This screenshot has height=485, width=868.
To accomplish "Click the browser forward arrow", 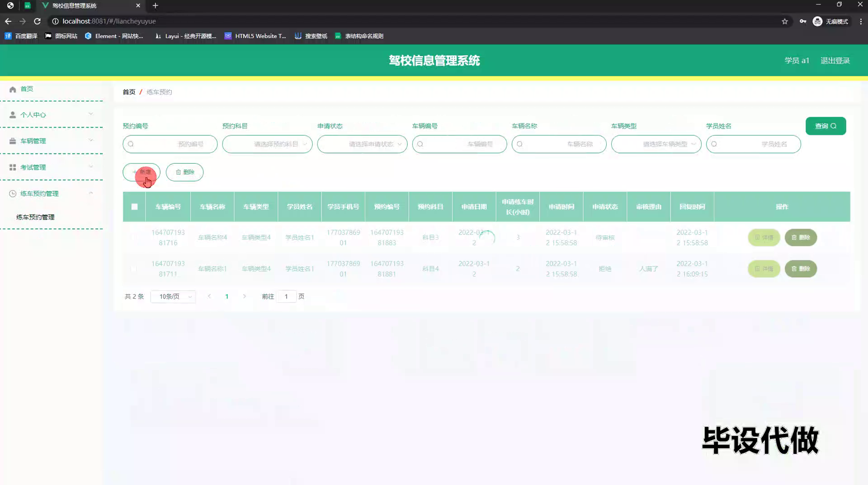I will pyautogui.click(x=23, y=21).
